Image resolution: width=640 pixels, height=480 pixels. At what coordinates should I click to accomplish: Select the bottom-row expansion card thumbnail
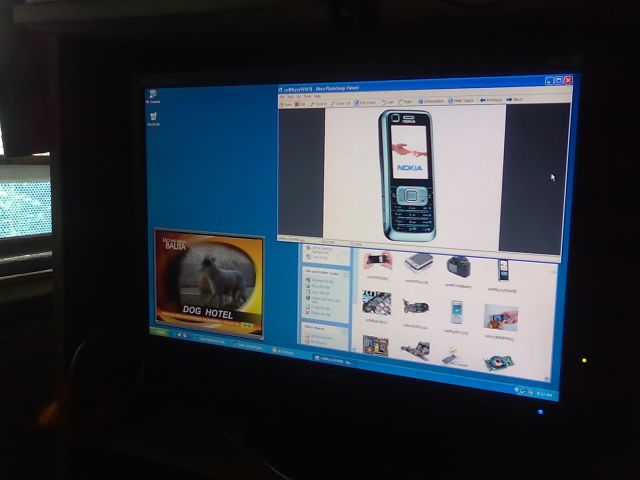tap(416, 351)
